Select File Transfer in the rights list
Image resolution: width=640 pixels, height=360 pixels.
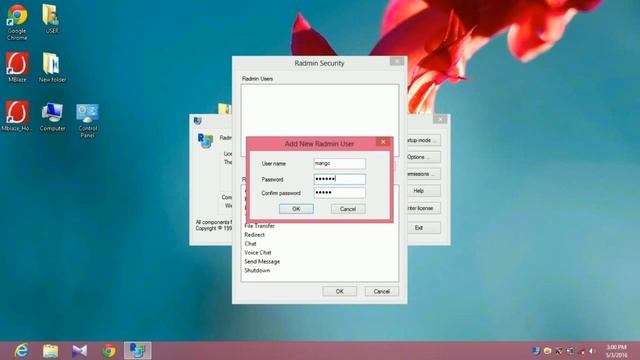point(260,226)
